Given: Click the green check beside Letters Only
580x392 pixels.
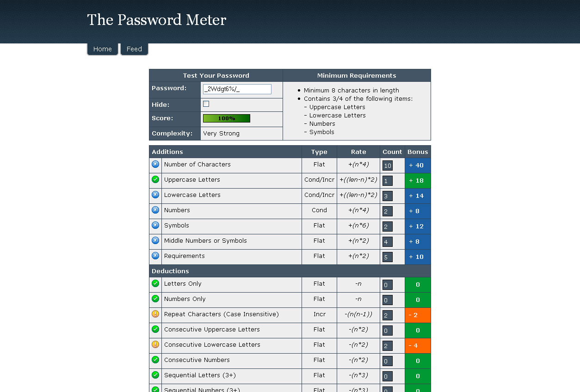Looking at the screenshot, I should (x=155, y=283).
